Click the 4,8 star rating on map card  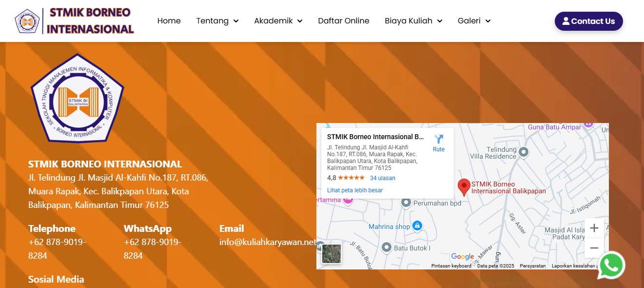(346, 178)
